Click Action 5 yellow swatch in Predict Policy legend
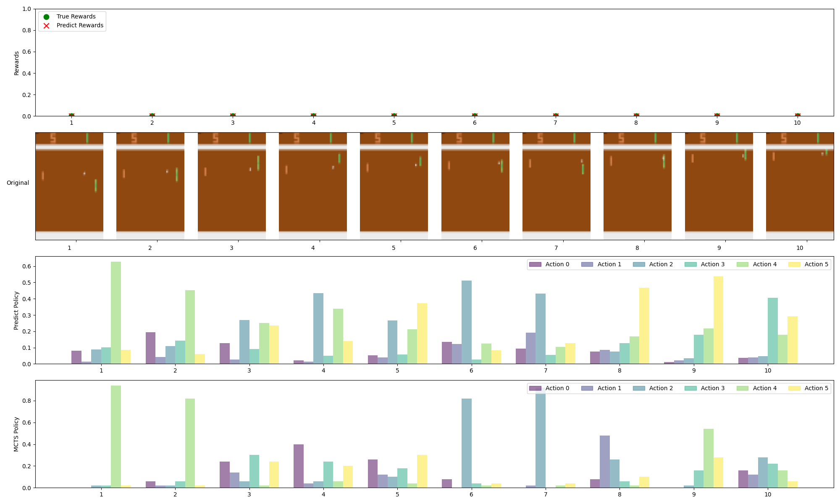This screenshot has height=504, width=840. [794, 264]
